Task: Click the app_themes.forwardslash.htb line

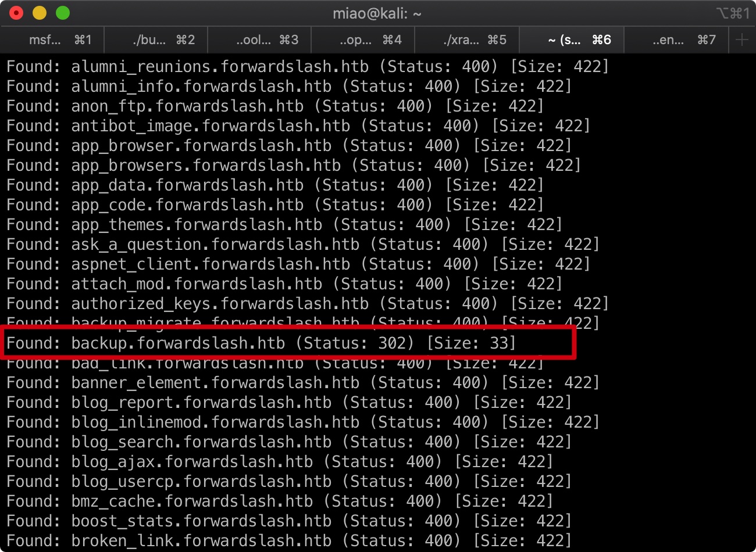Action: (x=284, y=225)
